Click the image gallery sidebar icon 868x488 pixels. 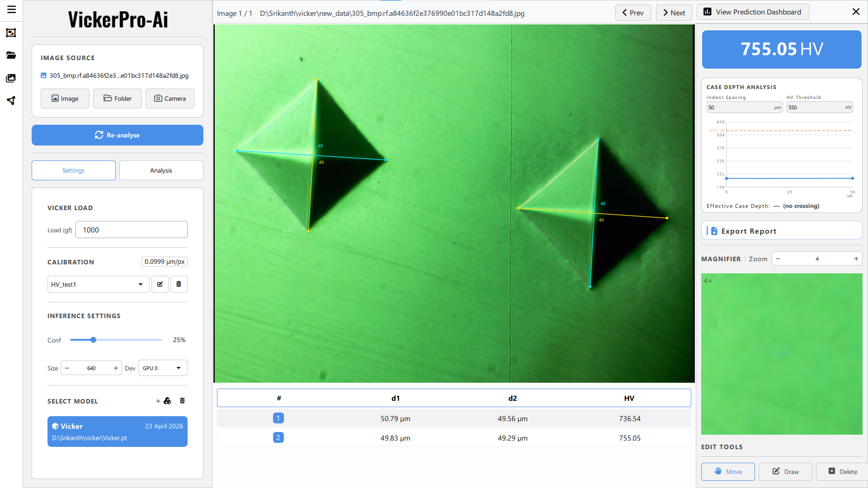pos(11,78)
